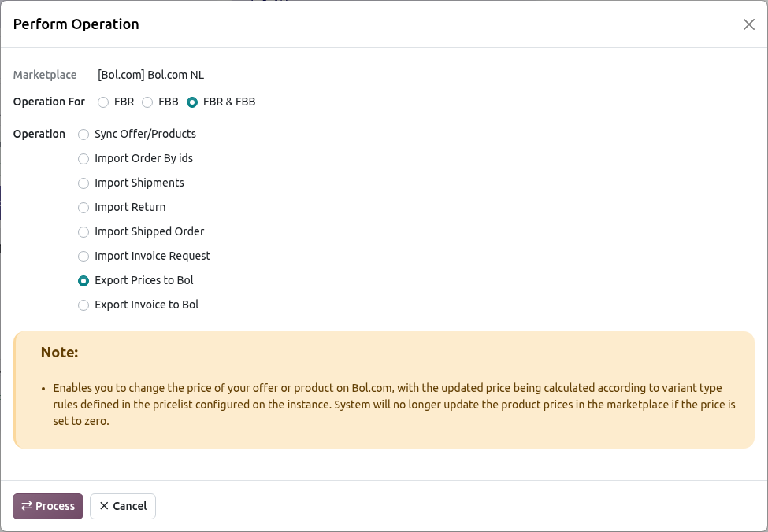The width and height of the screenshot is (768, 532).
Task: Select Export Prices to Bol operation
Action: (x=83, y=281)
